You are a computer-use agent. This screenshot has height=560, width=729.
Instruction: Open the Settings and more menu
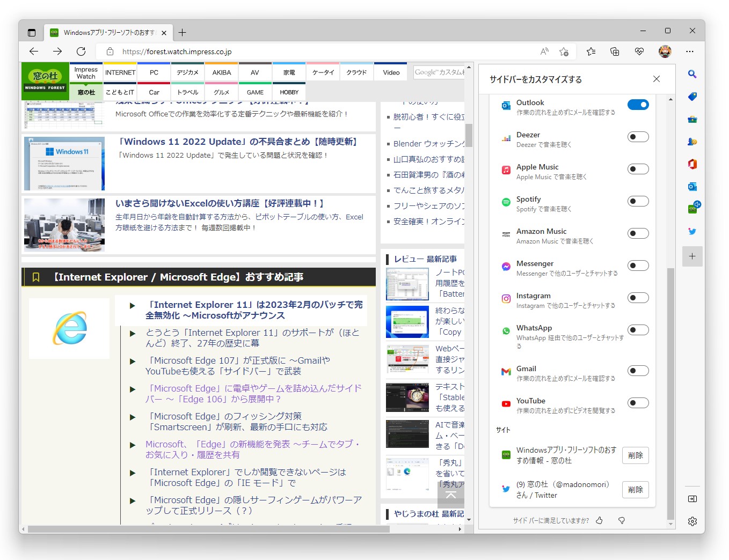tap(690, 51)
